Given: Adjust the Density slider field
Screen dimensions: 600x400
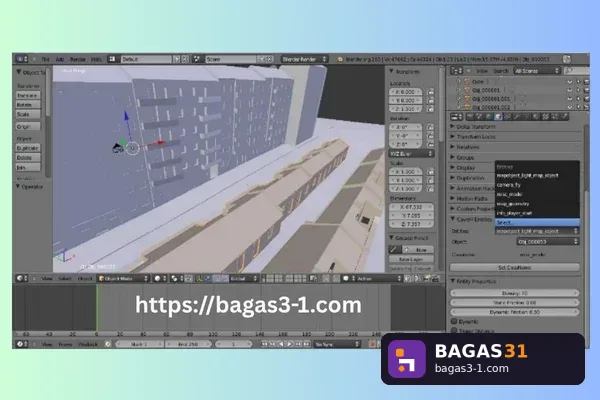Looking at the screenshot, I should point(514,293).
